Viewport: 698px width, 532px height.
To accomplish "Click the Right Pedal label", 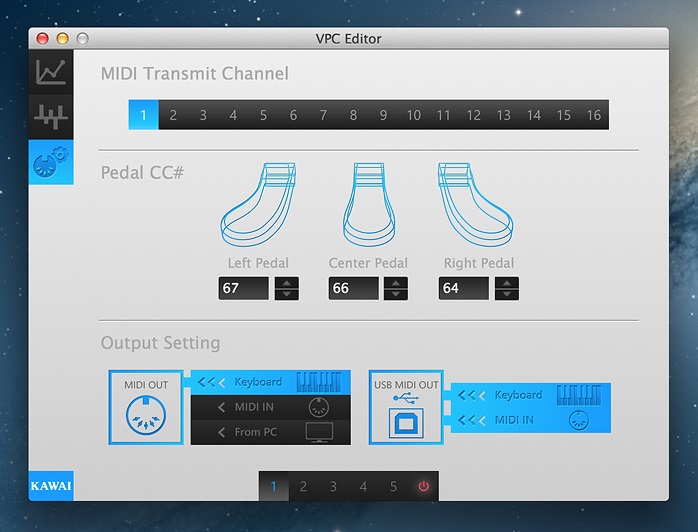I will (479, 263).
